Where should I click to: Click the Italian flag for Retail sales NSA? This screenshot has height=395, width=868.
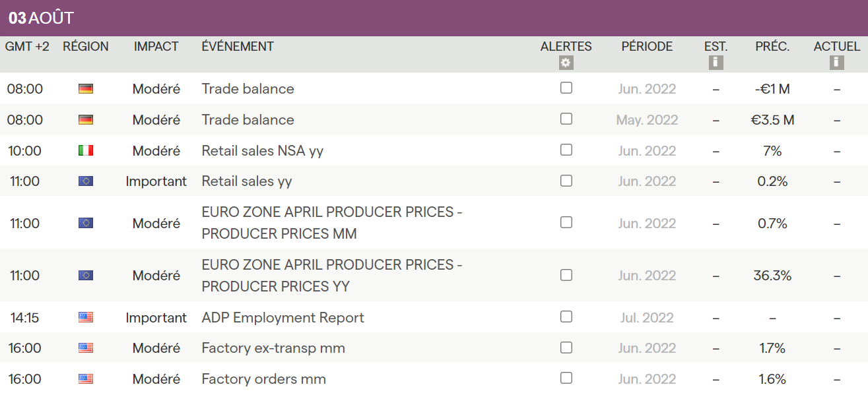pos(86,150)
